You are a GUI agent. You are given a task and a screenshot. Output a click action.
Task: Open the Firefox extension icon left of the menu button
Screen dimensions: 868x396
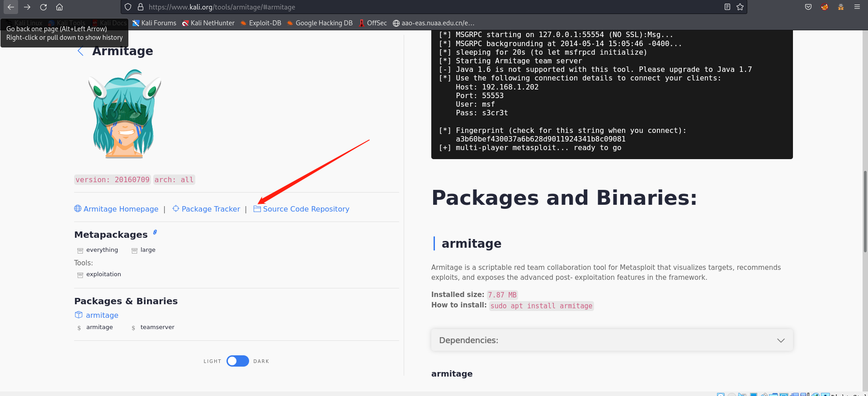point(840,7)
